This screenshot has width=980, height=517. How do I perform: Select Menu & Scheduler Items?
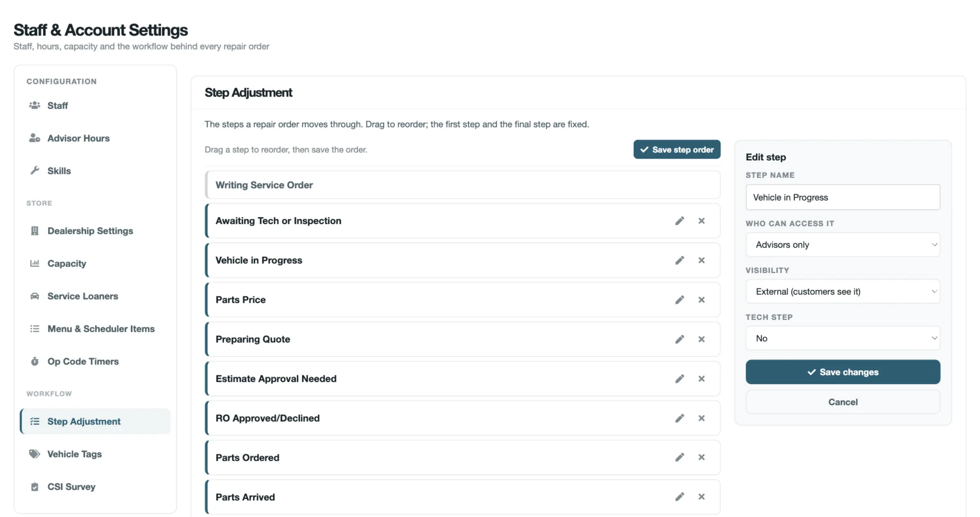click(95, 329)
